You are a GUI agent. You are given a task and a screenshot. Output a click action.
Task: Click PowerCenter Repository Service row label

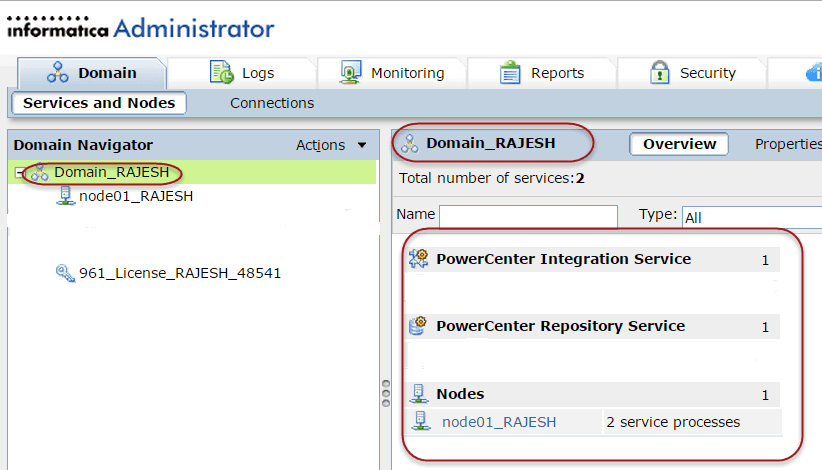tap(560, 326)
